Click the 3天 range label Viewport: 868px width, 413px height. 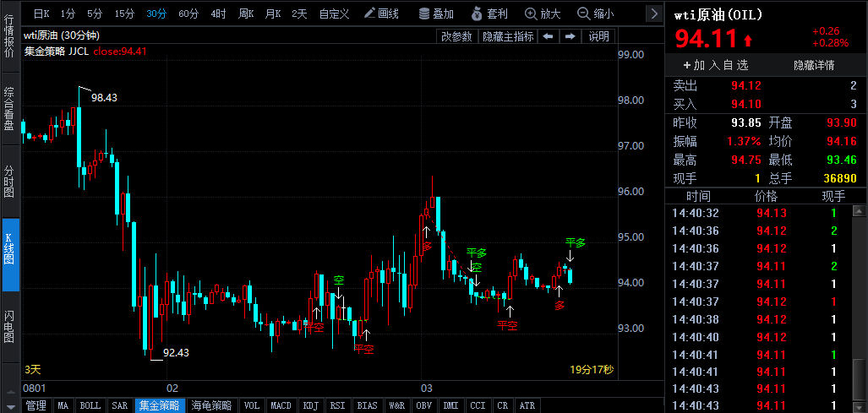coord(33,369)
